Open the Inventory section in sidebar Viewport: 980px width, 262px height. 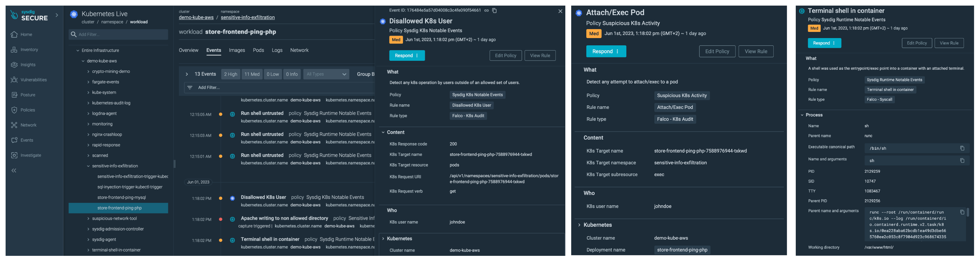click(25, 50)
